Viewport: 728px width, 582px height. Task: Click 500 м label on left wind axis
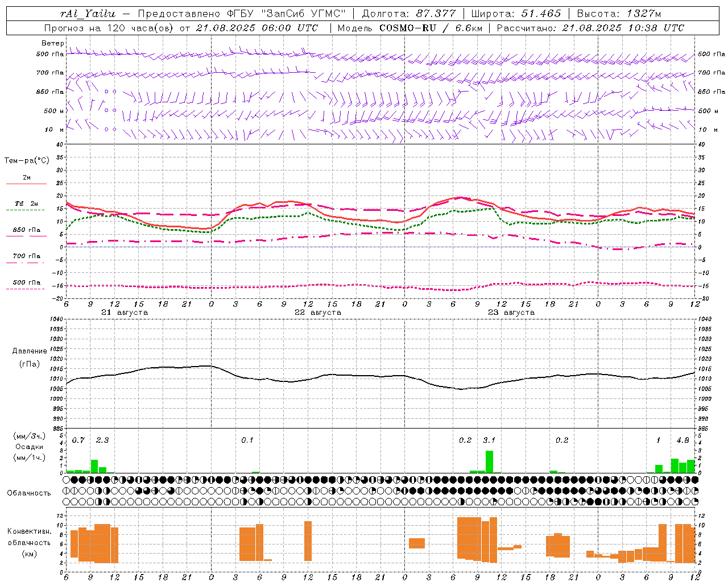click(54, 111)
